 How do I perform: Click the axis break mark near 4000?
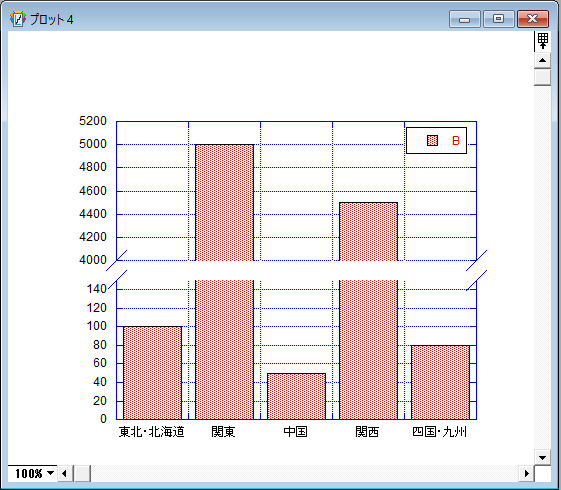click(117, 260)
